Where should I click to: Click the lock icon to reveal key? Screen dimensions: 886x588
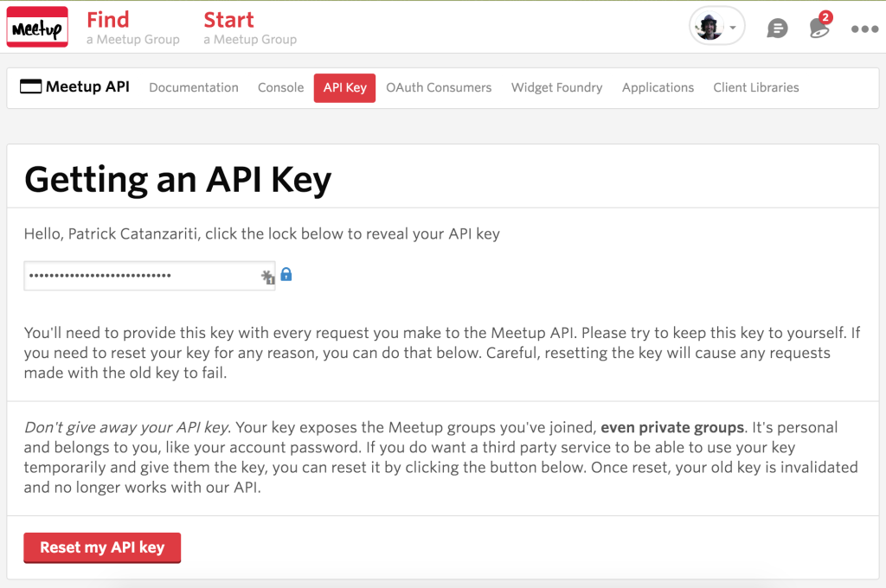[286, 275]
